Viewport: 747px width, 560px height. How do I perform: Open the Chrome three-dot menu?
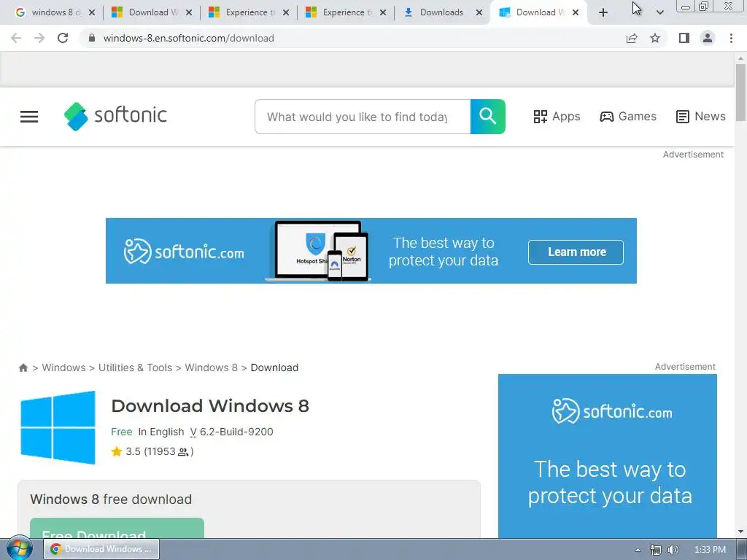click(x=731, y=38)
